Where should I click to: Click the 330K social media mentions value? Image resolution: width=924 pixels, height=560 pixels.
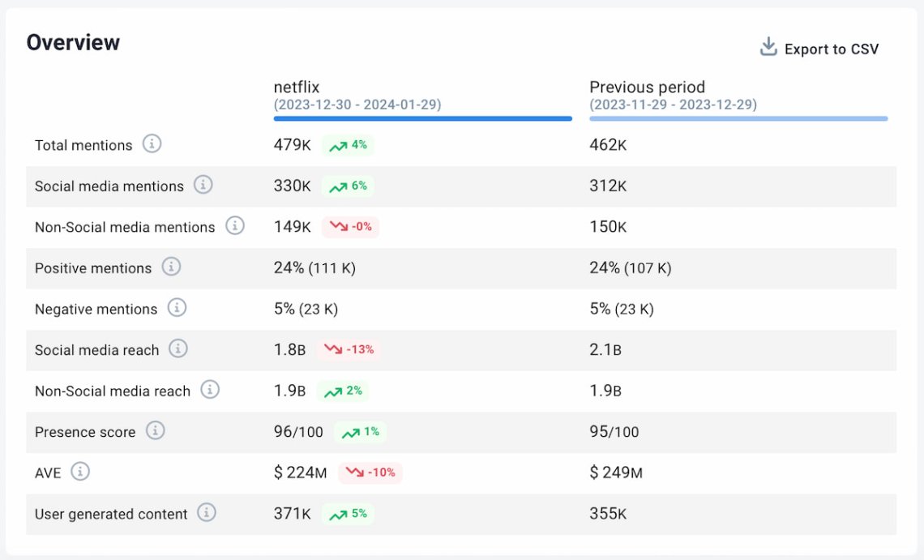coord(292,186)
